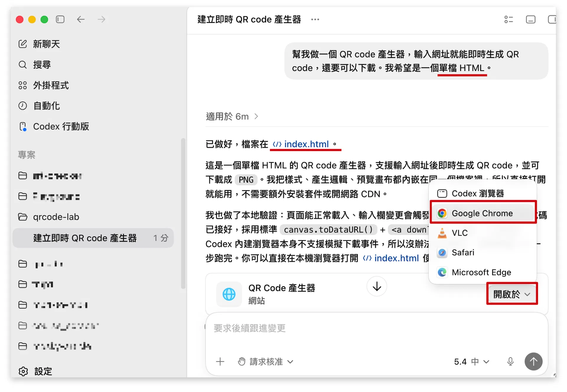
Task: Open the 5.4 中 model dropdown
Action: tap(472, 362)
